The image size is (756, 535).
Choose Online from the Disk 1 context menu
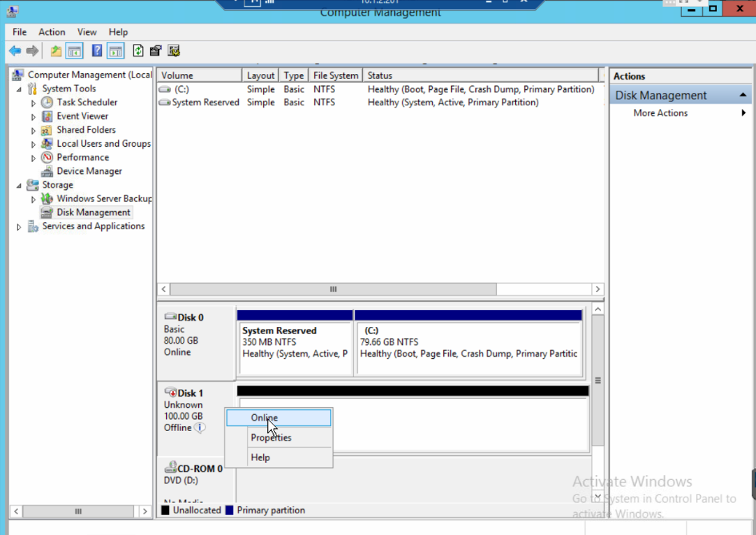(x=279, y=418)
